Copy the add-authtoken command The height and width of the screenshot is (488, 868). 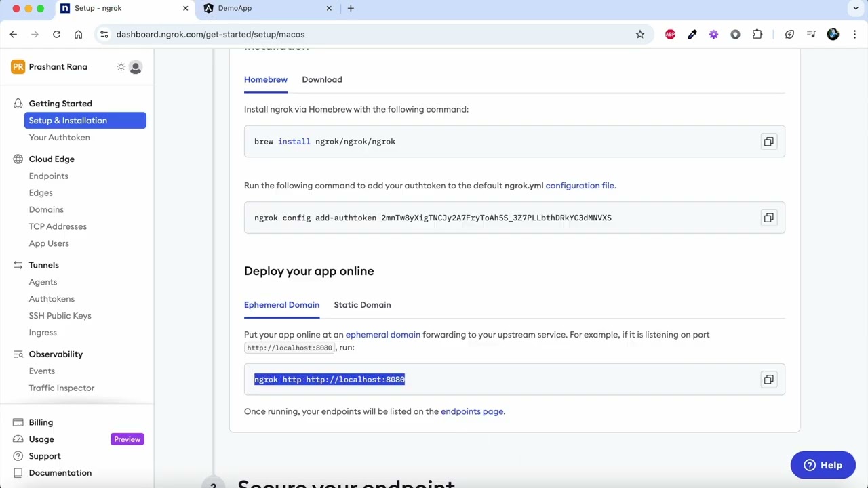[768, 218]
